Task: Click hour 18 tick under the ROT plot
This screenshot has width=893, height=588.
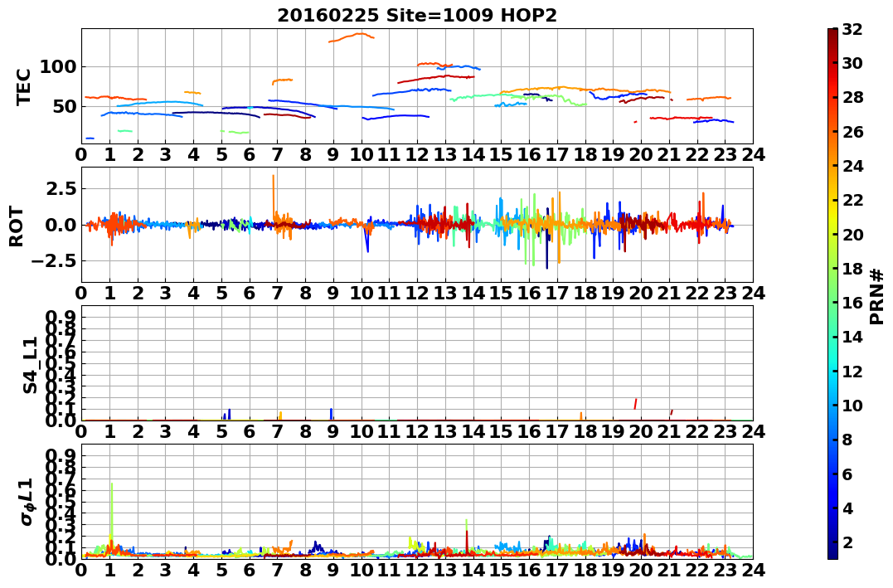Action: click(x=585, y=293)
